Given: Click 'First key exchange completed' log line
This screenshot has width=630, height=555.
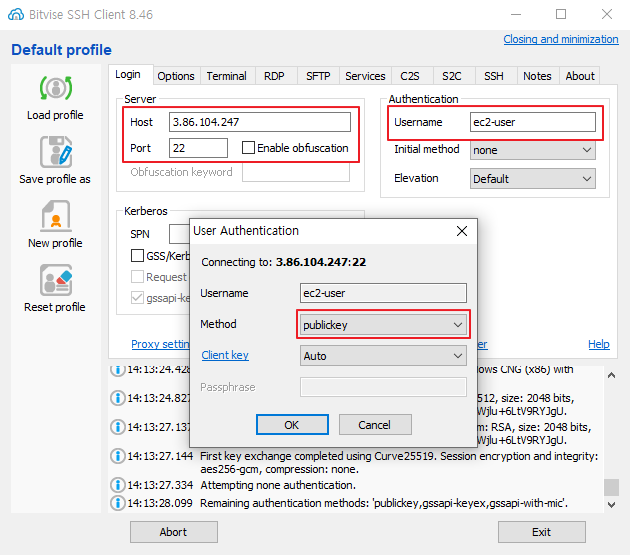Looking at the screenshot, I should [399, 463].
